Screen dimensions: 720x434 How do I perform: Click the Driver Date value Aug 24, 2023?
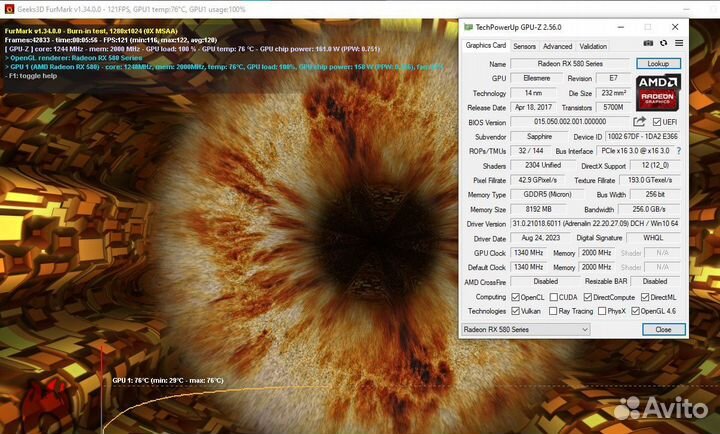[540, 238]
